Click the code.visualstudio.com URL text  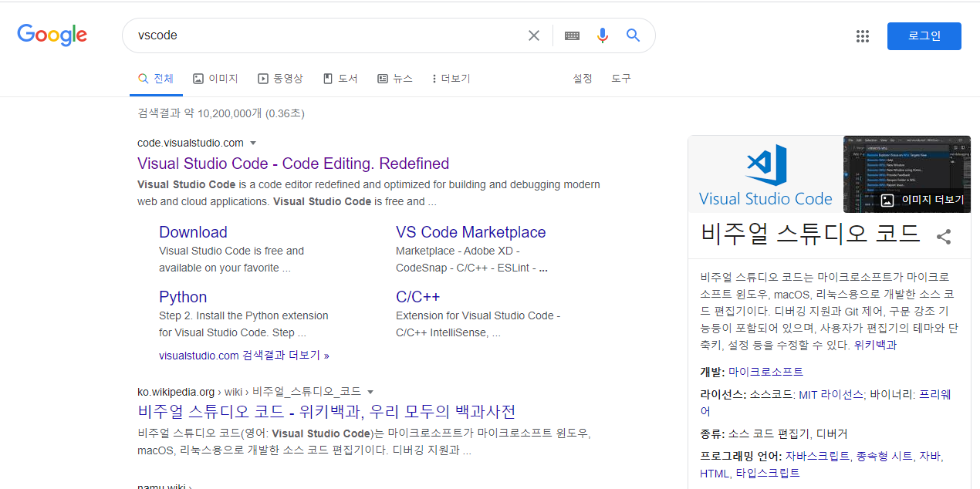(191, 143)
